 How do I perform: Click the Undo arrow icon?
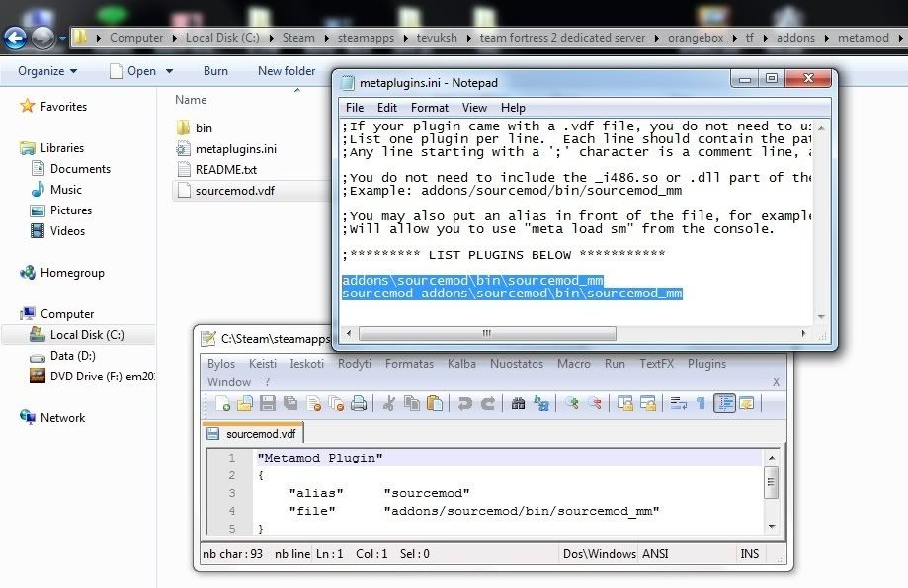tap(464, 403)
